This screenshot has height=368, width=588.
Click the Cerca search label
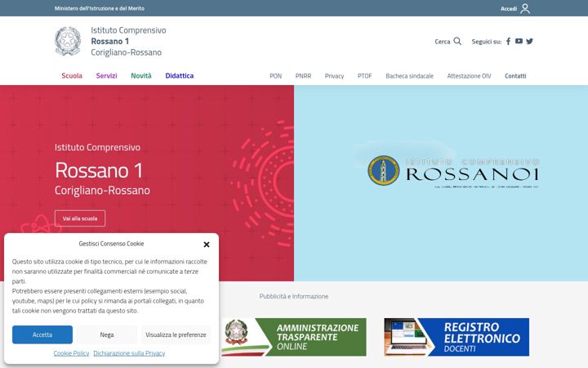(x=442, y=42)
